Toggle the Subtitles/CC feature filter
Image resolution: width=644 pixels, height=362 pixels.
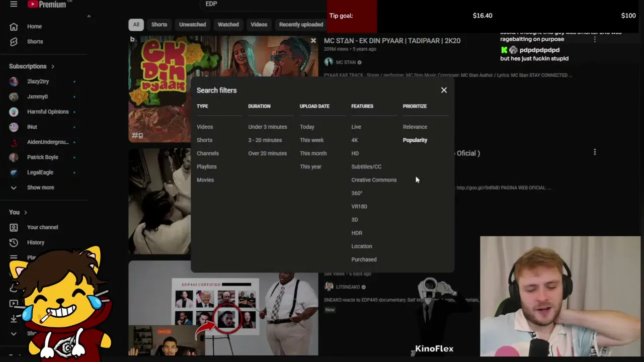tap(366, 166)
